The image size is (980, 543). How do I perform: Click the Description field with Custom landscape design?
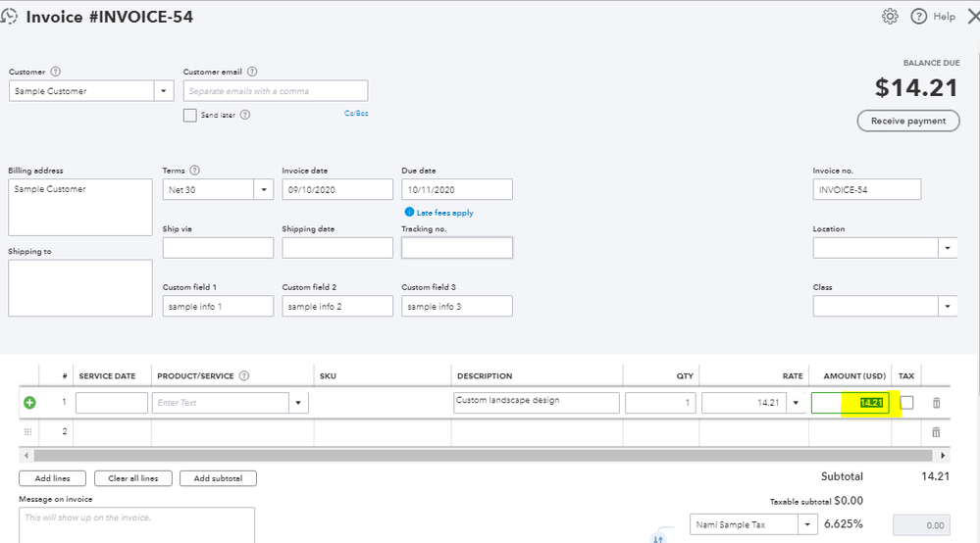click(x=537, y=403)
